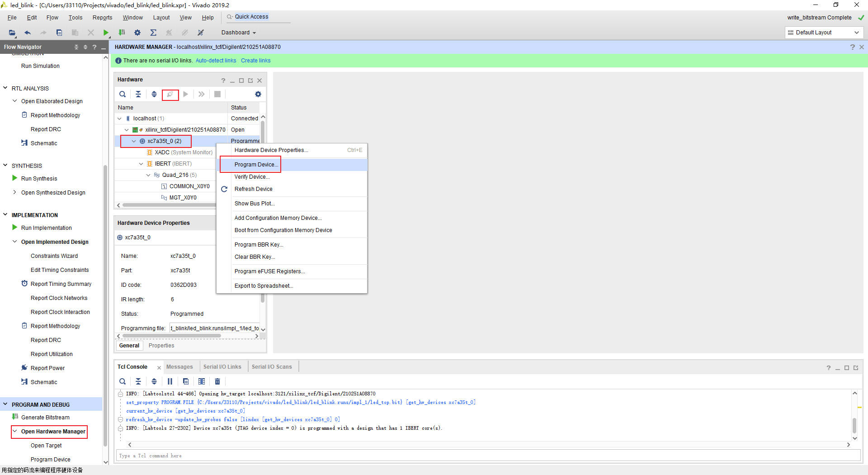Viewport: 868px width, 475px height.
Task: Collapse all rows in Hardware panel
Action: (138, 94)
